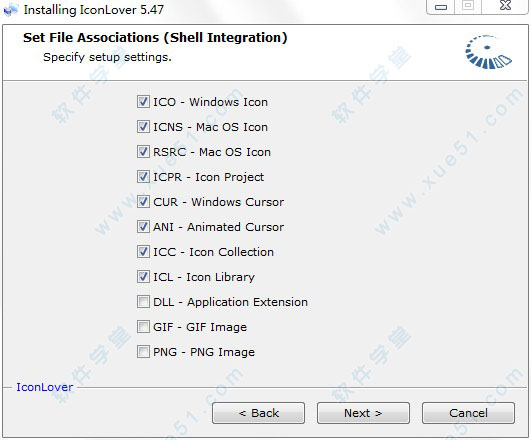Click the IconLover branding link
The image size is (531, 440).
coord(45,387)
